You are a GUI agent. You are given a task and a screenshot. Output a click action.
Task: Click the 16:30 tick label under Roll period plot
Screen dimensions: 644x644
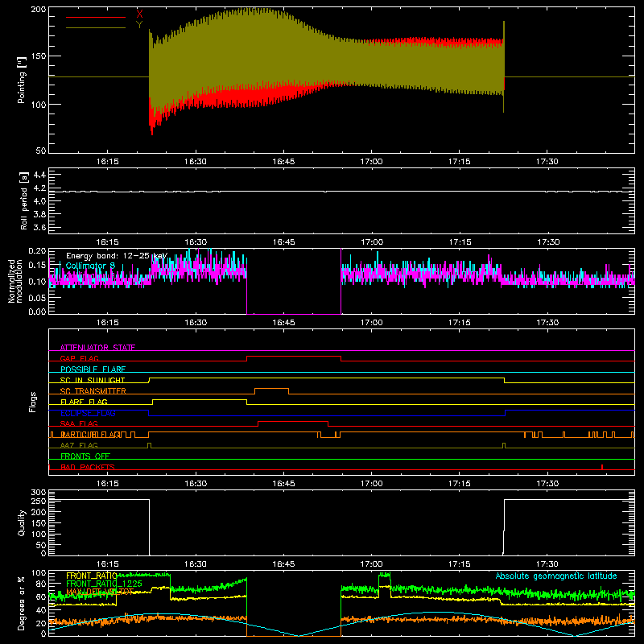point(196,242)
